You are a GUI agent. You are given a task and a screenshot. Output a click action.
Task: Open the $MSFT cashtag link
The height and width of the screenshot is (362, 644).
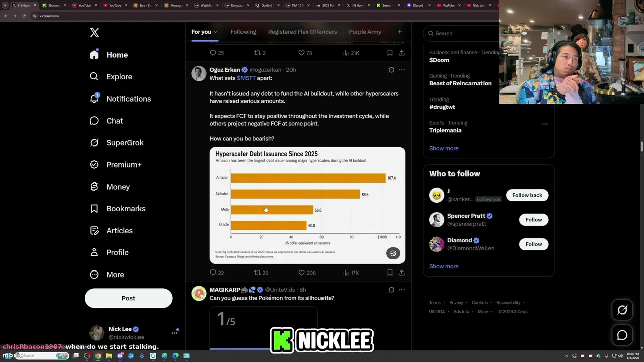[x=246, y=78]
